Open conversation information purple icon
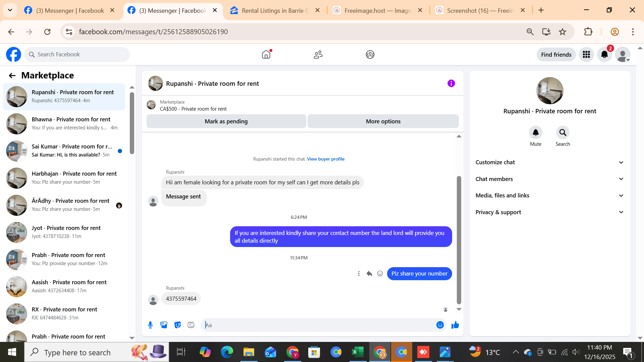644x362 pixels. click(x=451, y=83)
